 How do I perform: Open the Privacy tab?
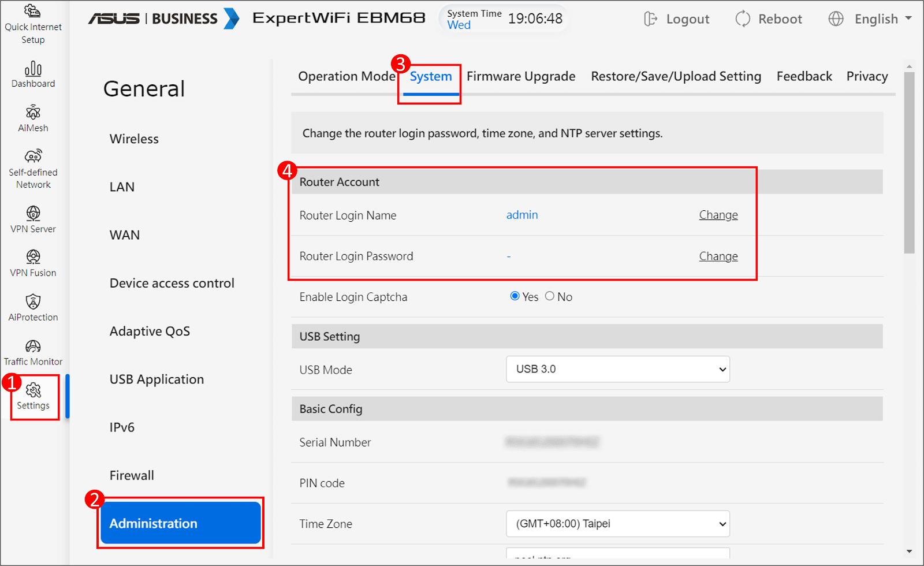[867, 76]
